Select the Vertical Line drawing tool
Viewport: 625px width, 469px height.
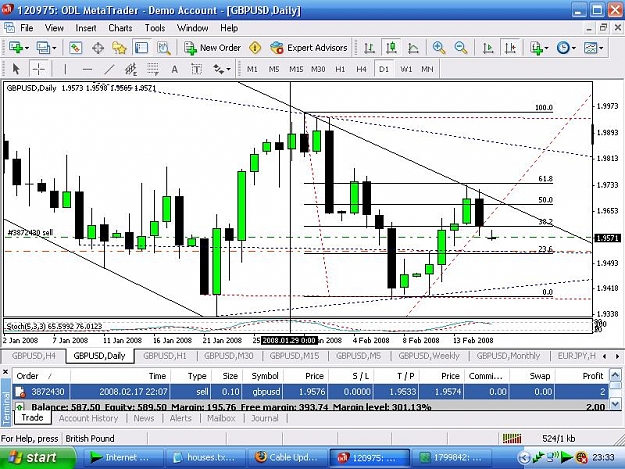coord(65,69)
